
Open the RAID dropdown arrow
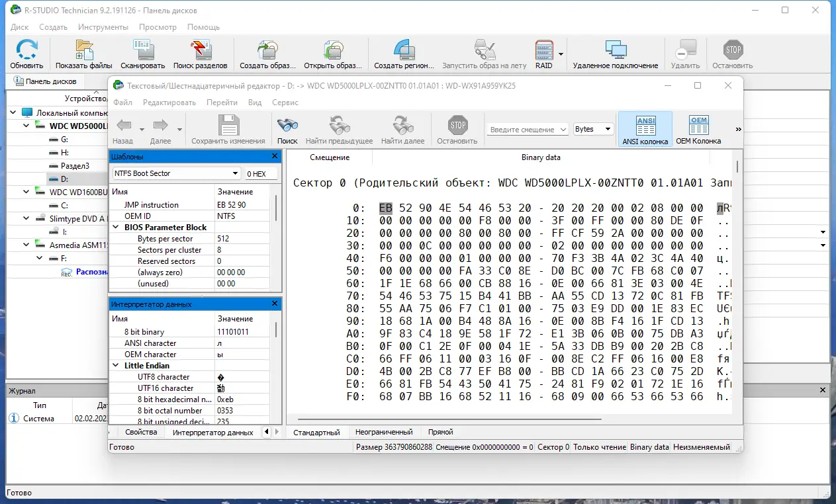tap(561, 55)
